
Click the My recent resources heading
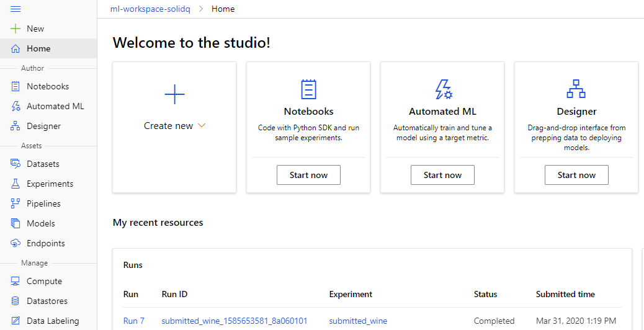tap(158, 223)
